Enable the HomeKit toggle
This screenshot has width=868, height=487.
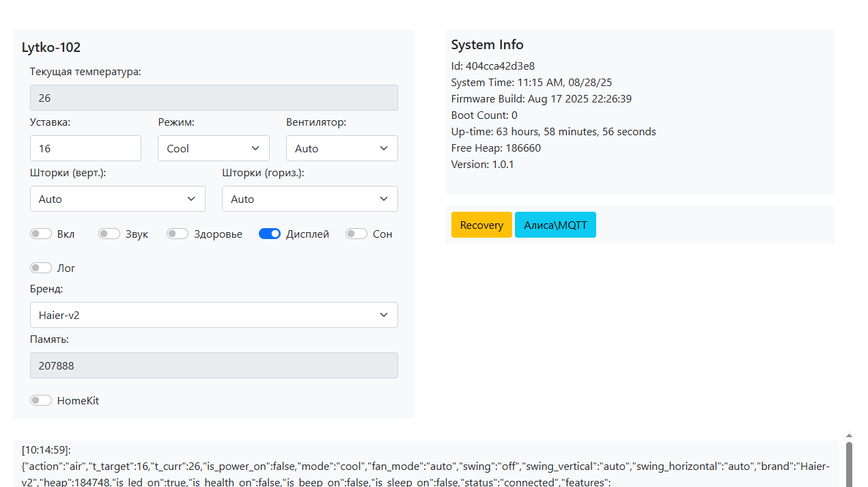(x=41, y=401)
